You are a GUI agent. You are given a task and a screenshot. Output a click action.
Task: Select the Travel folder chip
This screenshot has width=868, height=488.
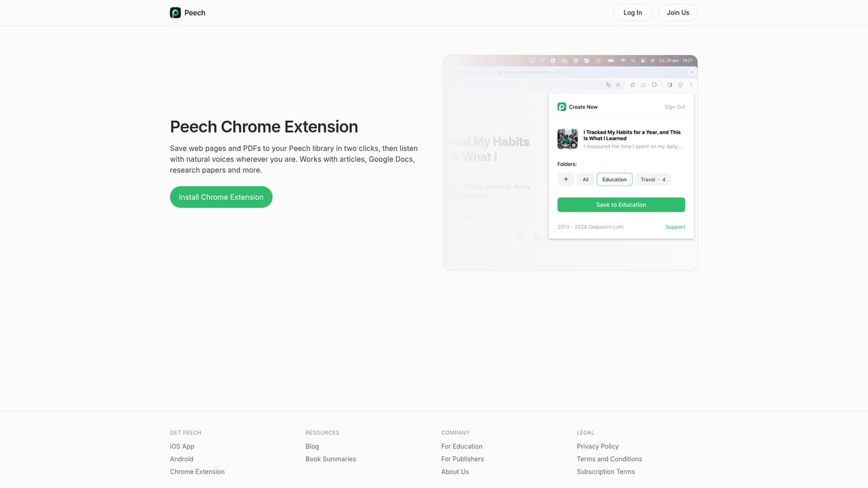click(x=653, y=180)
